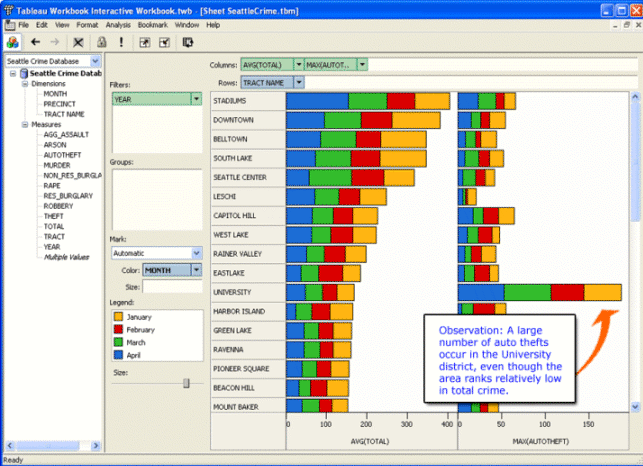The image size is (643, 466).
Task: Select the ROBBERY measure
Action: point(58,206)
